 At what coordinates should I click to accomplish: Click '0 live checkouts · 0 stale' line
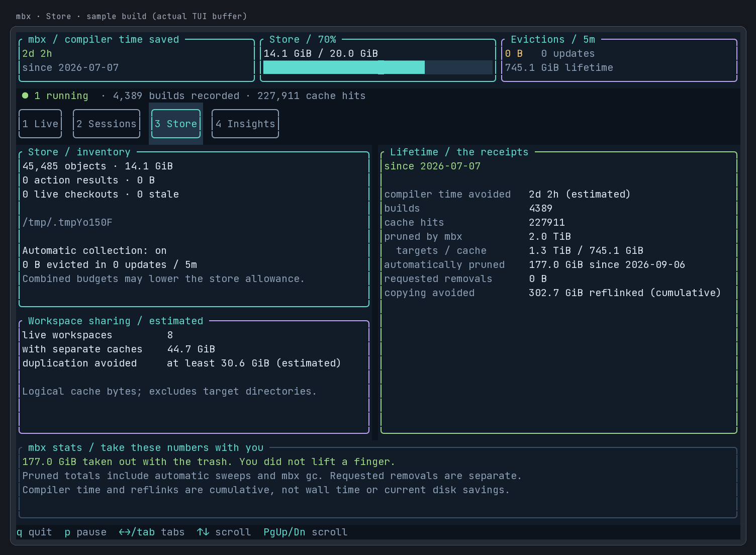(x=101, y=194)
